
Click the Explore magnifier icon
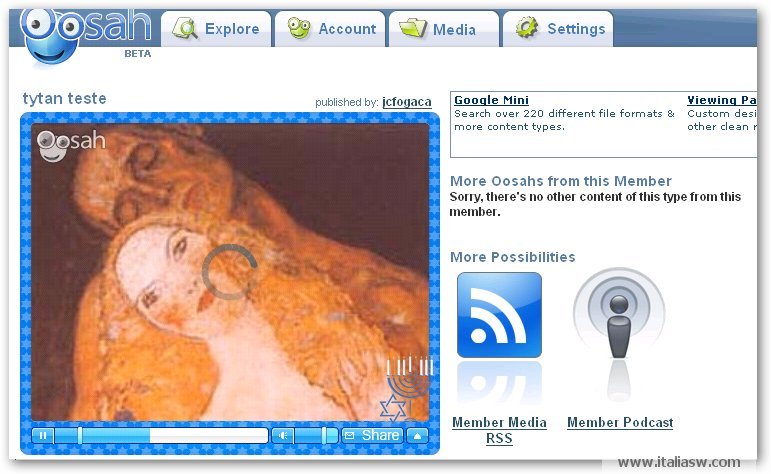point(184,29)
